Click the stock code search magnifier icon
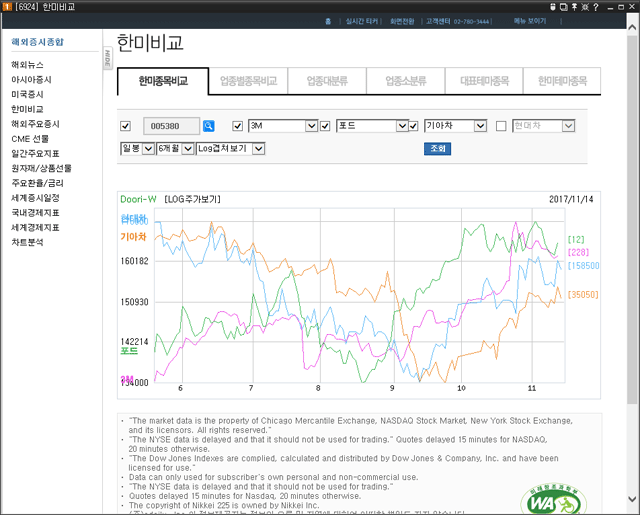Viewport: 640px width, 515px height. point(209,126)
